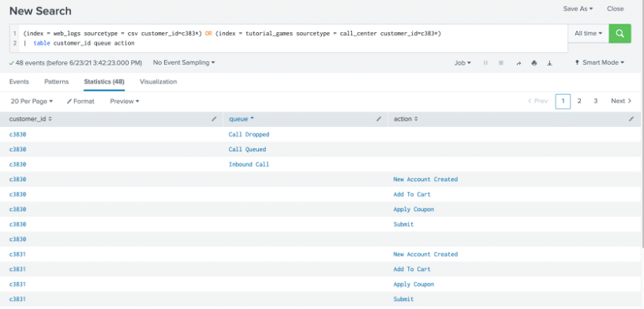Go to results page 2
The height and width of the screenshot is (309, 644).
(x=579, y=101)
